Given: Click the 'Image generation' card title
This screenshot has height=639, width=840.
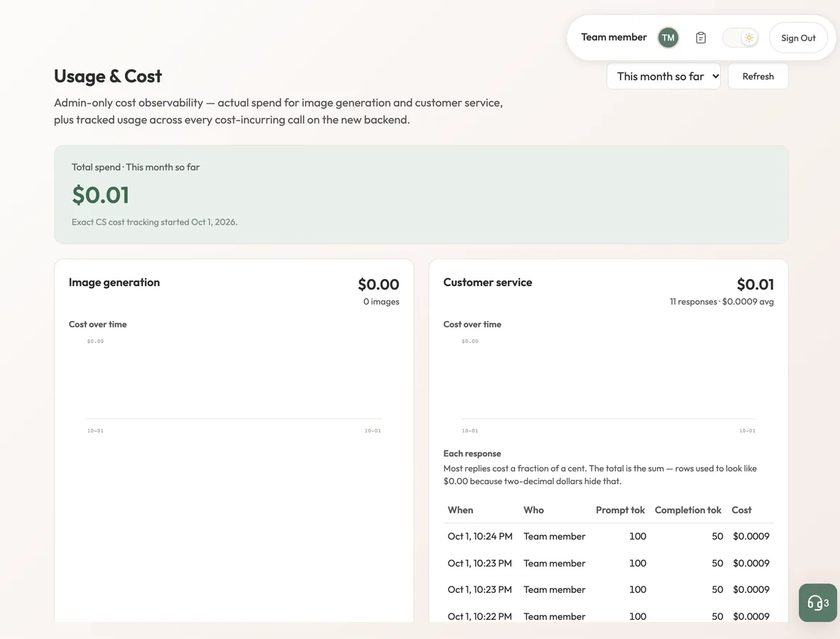Looking at the screenshot, I should (114, 283).
